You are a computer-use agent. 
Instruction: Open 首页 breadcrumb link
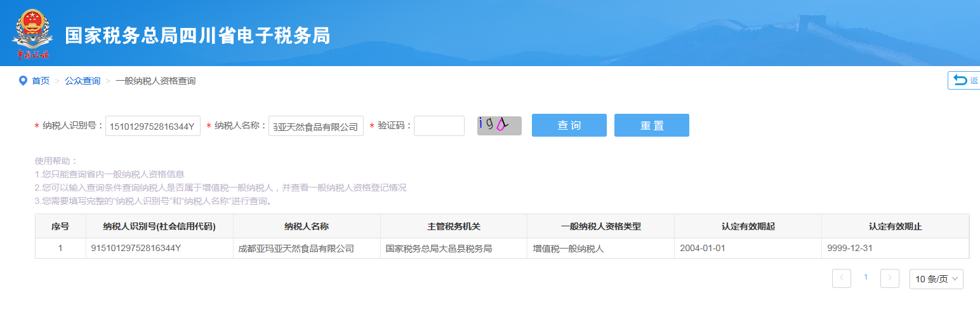tap(41, 81)
